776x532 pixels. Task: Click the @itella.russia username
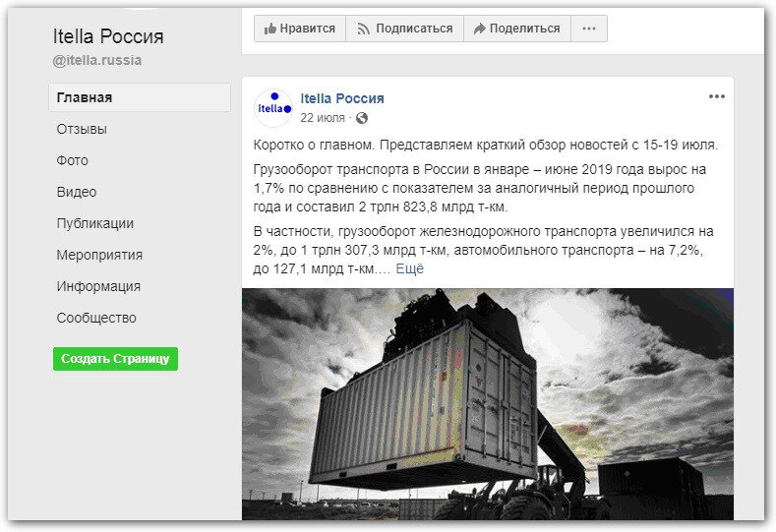tap(97, 60)
